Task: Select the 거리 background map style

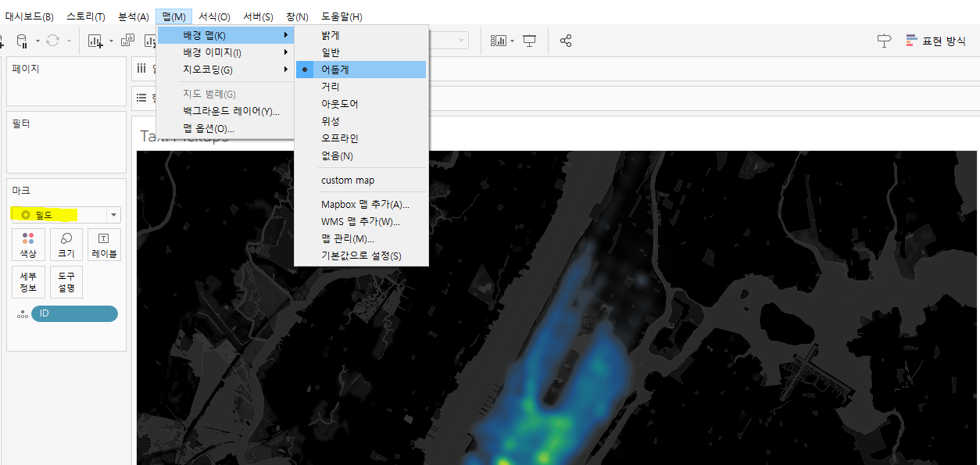Action: [361, 87]
